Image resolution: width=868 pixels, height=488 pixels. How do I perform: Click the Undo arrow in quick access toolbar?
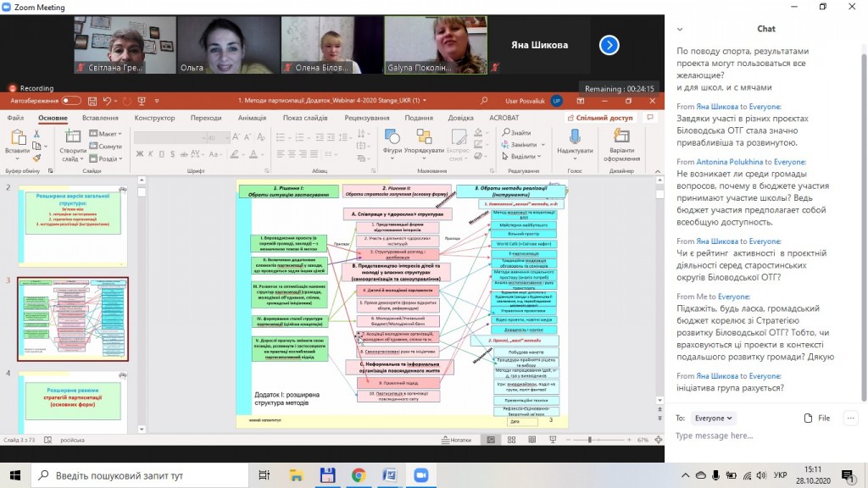coord(107,101)
